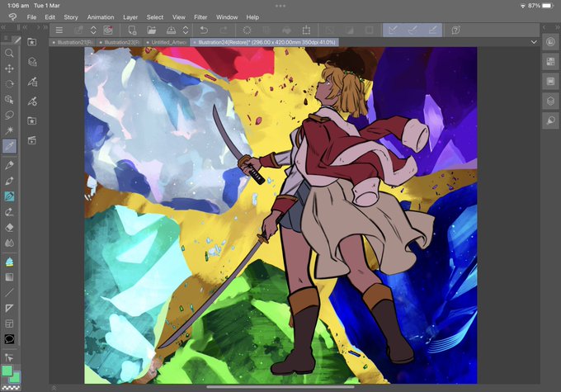
Task: Open the File menu
Action: point(31,17)
